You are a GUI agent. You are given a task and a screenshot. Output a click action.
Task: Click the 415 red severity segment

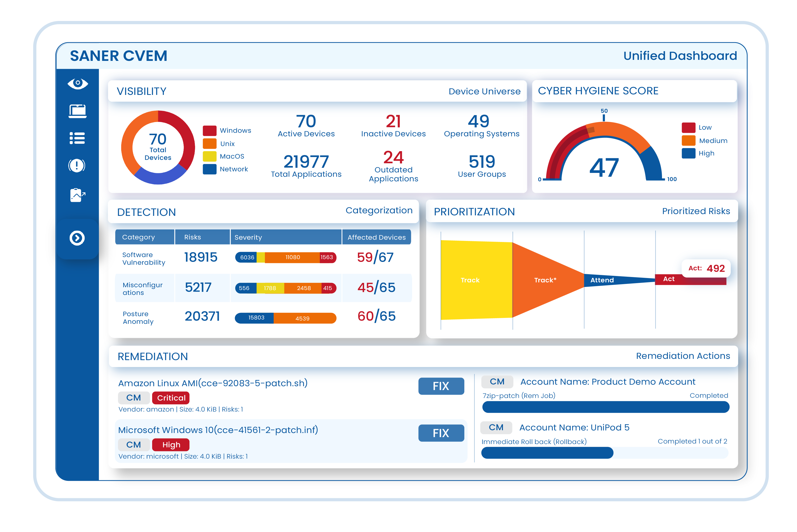(x=329, y=289)
